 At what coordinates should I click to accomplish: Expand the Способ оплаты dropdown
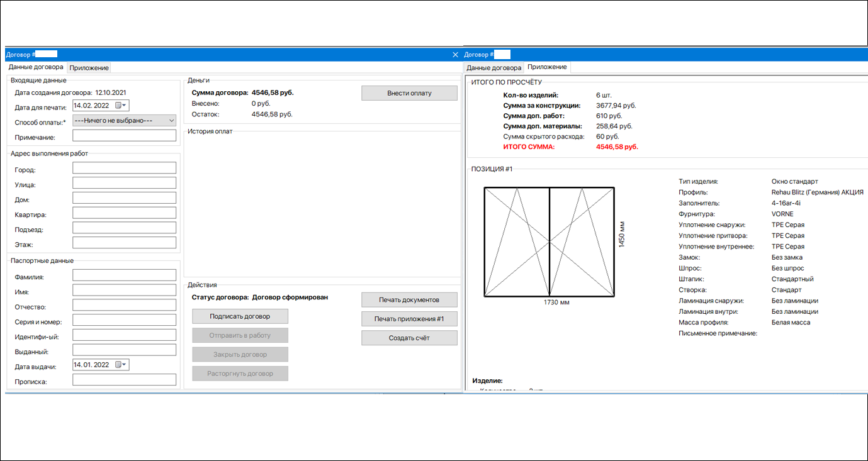point(171,120)
